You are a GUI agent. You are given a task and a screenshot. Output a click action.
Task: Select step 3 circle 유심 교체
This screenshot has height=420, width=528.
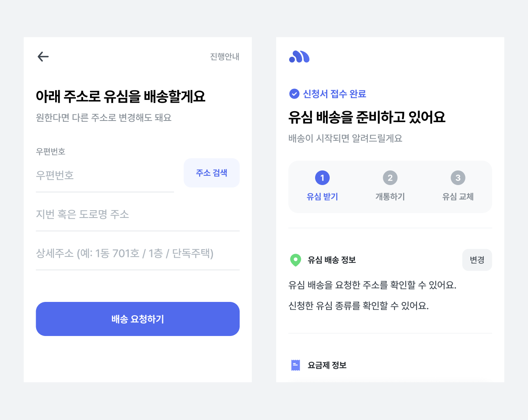(x=458, y=178)
